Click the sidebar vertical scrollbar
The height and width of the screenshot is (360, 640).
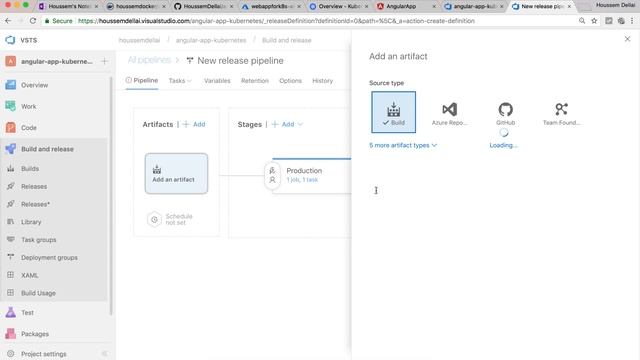pos(111,196)
